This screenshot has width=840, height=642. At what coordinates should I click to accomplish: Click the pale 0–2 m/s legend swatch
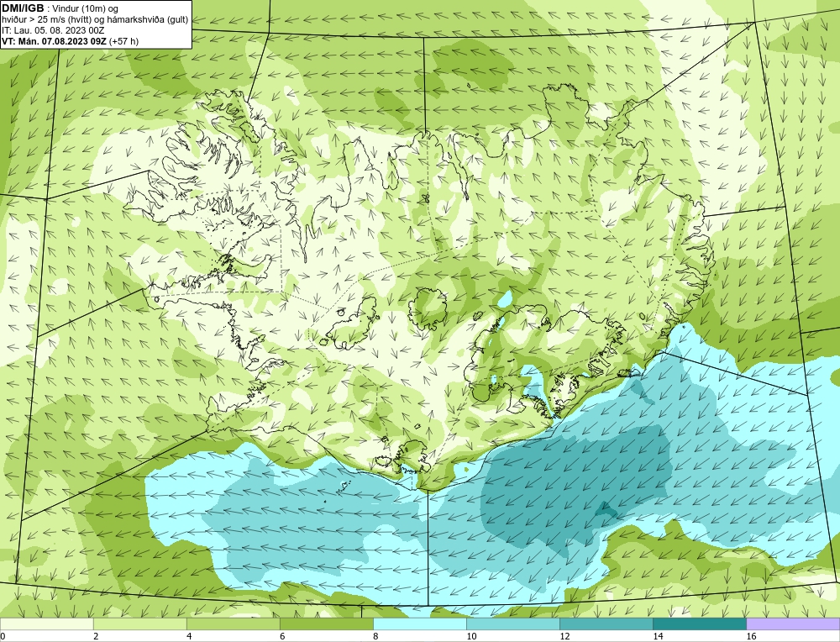(46, 624)
